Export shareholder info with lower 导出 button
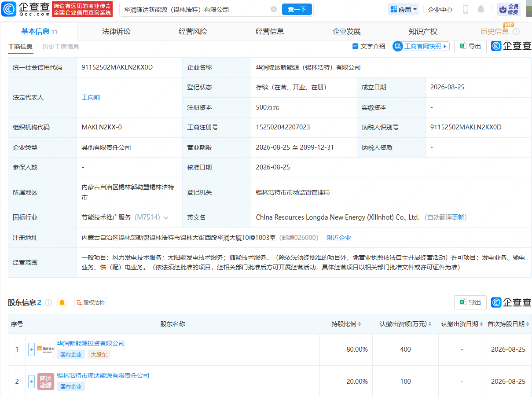The width and height of the screenshot is (532, 397). [x=470, y=302]
